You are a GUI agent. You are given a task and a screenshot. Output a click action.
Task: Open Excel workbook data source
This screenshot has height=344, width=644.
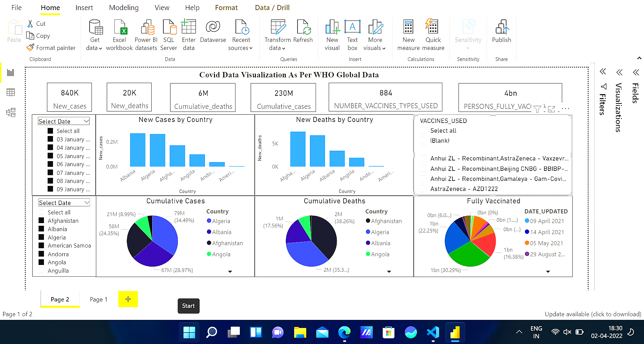pyautogui.click(x=119, y=27)
